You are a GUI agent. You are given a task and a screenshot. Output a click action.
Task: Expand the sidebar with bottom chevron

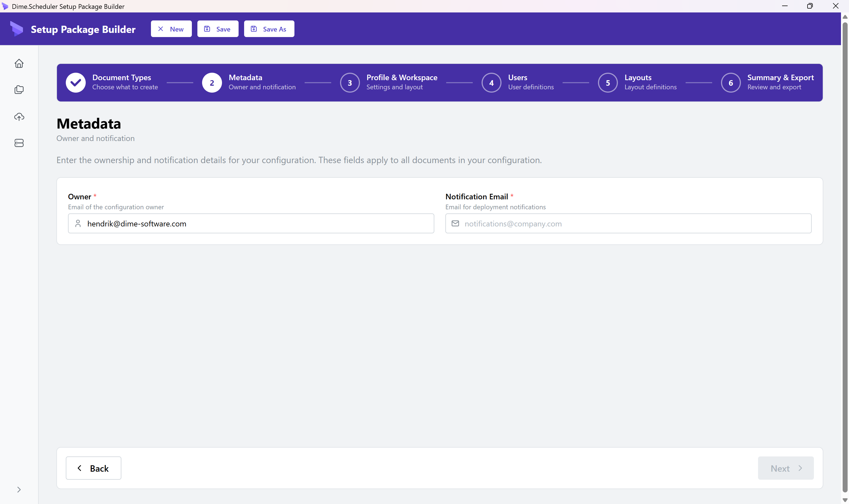tap(19, 489)
